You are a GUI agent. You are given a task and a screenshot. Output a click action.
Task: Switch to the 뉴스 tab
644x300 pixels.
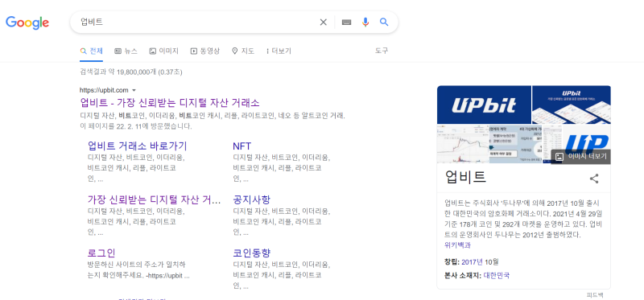pos(126,51)
